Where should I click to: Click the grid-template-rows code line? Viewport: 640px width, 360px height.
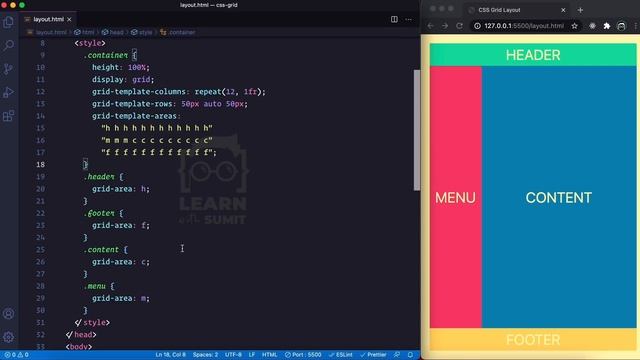click(169, 104)
